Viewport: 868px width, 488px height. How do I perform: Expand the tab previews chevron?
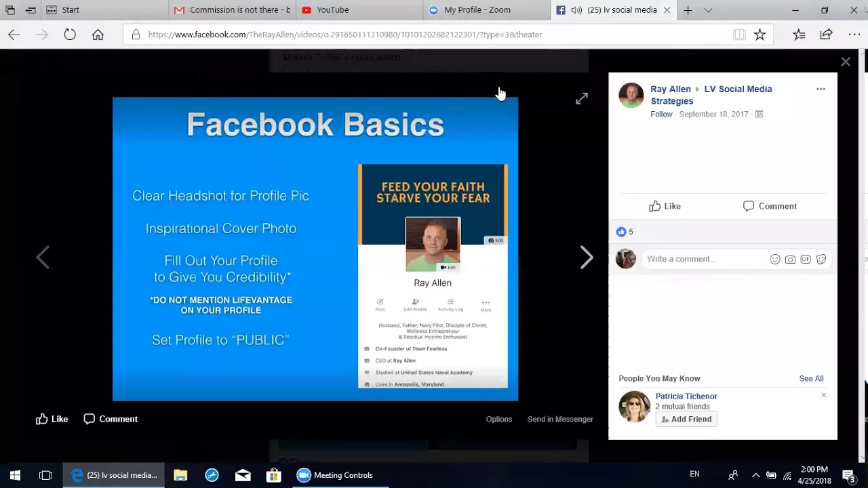[x=708, y=10]
